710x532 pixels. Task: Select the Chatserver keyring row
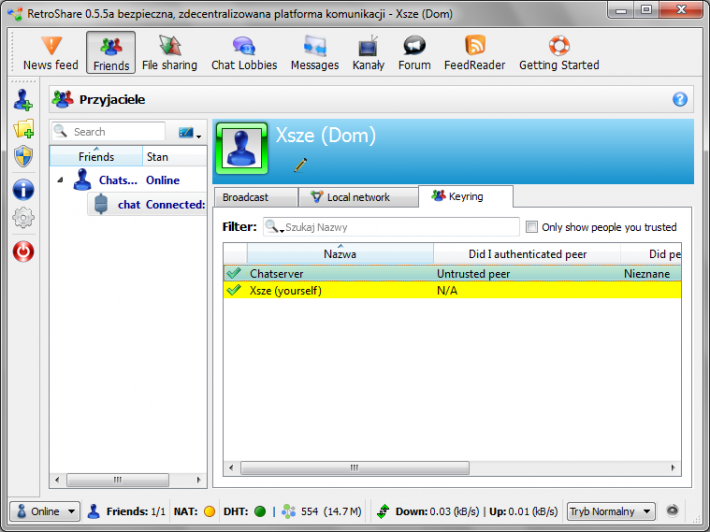pyautogui.click(x=452, y=273)
